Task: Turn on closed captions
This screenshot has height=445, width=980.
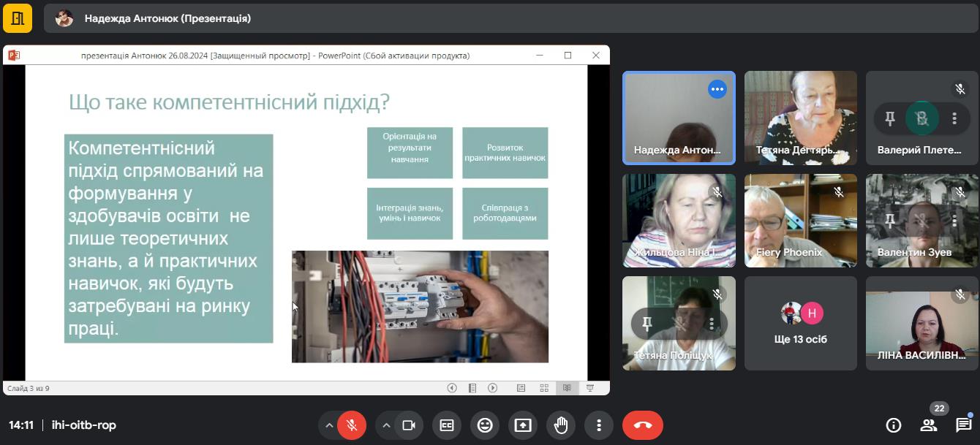Action: tap(447, 425)
